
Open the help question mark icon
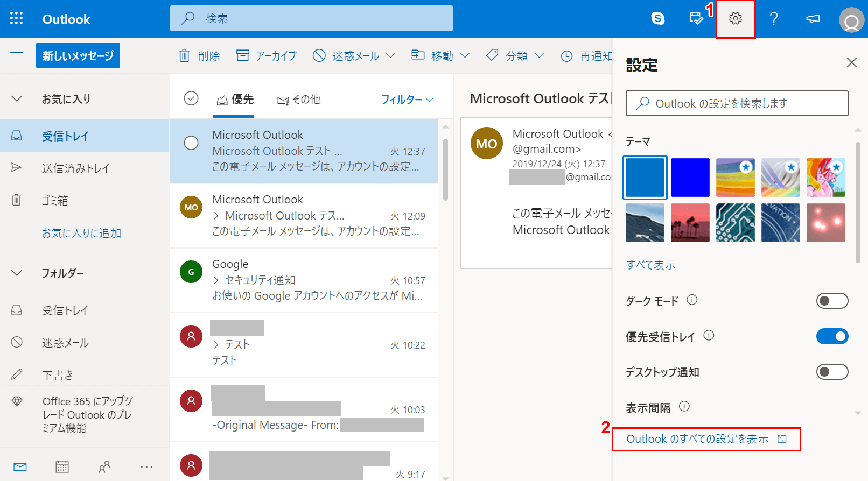pyautogui.click(x=774, y=19)
